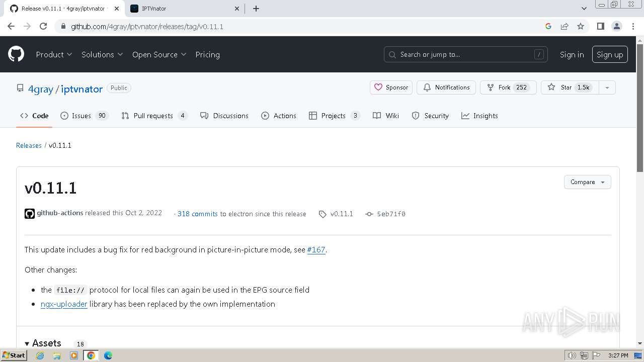This screenshot has height=362, width=644.
Task: Collapse the Assets section
Action: (x=43, y=343)
